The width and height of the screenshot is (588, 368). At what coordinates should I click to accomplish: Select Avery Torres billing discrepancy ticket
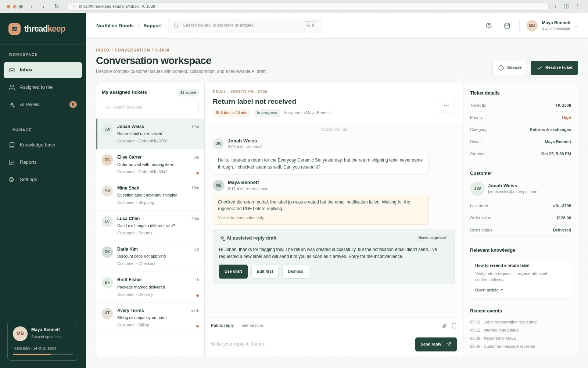(x=150, y=318)
